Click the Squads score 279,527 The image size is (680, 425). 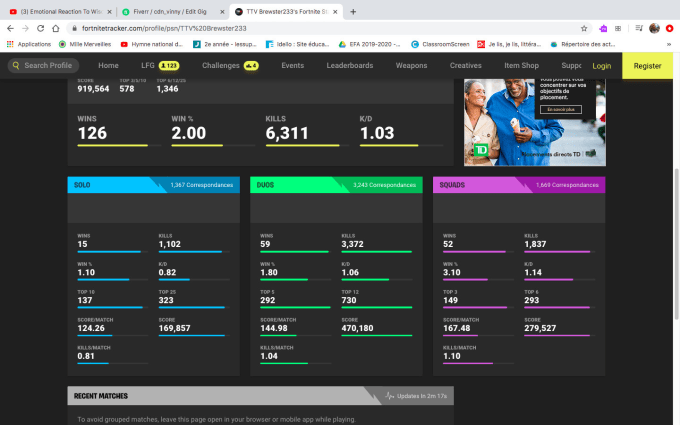[x=540, y=328]
